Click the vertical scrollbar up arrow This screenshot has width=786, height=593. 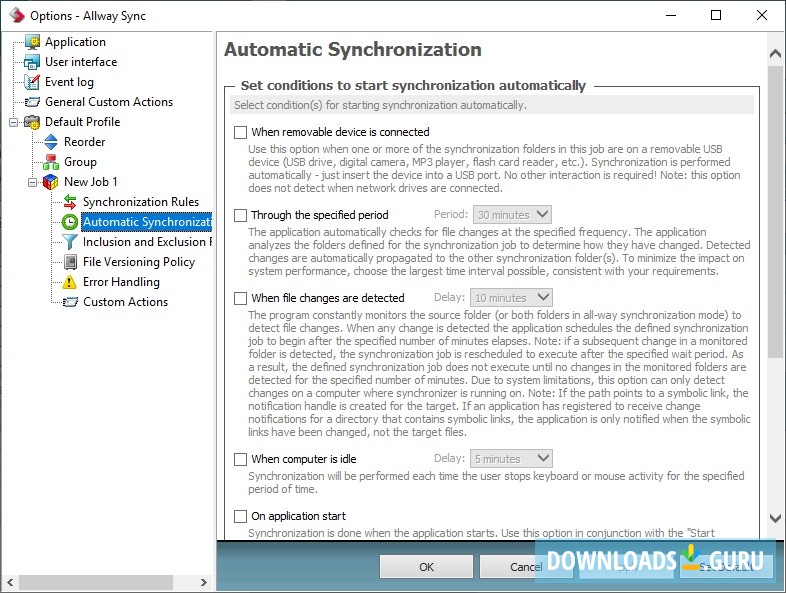[x=775, y=53]
